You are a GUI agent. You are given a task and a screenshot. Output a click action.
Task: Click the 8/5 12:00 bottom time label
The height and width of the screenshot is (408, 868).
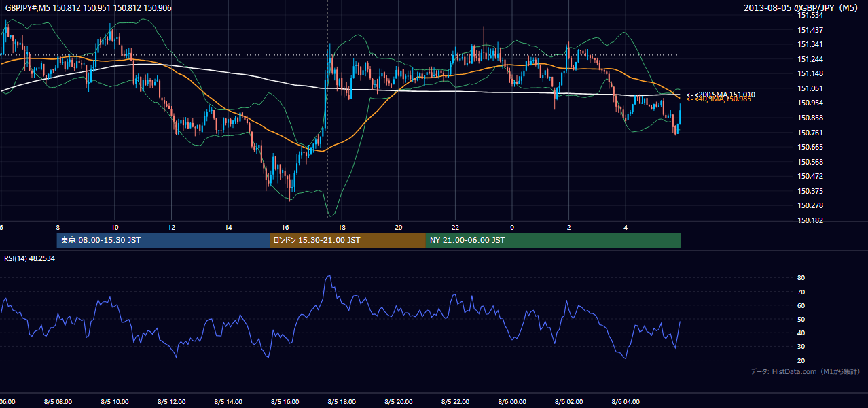[171, 402]
